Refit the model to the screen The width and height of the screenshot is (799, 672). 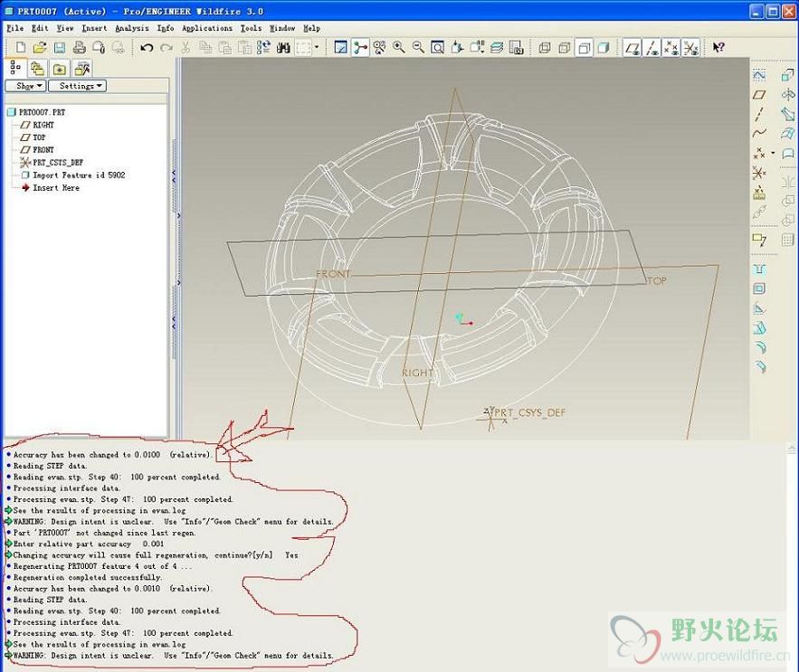coord(438,47)
